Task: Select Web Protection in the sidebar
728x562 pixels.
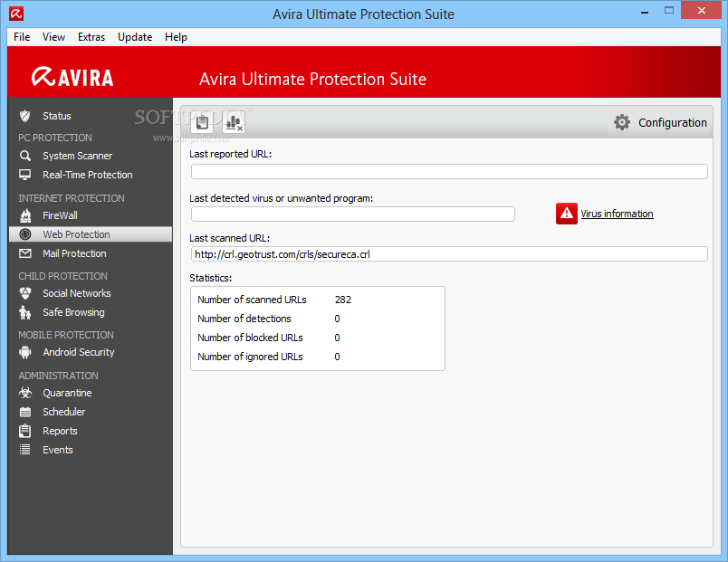Action: 91,234
